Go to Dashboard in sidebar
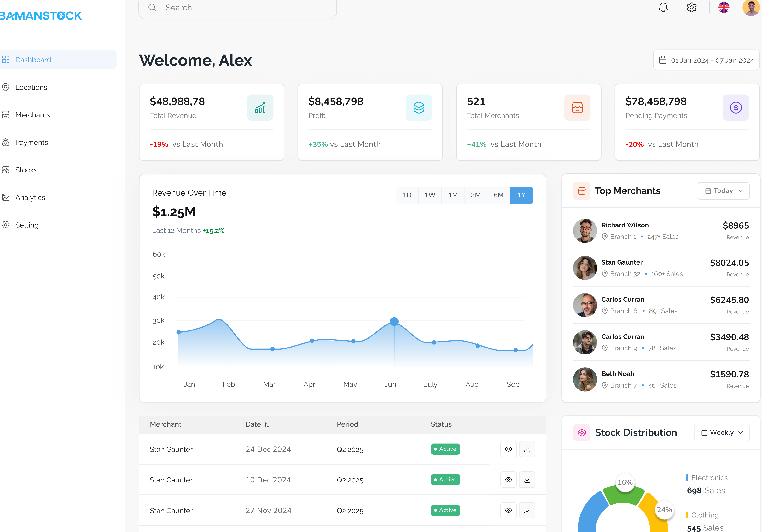Image resolution: width=762 pixels, height=532 pixels. (58, 60)
